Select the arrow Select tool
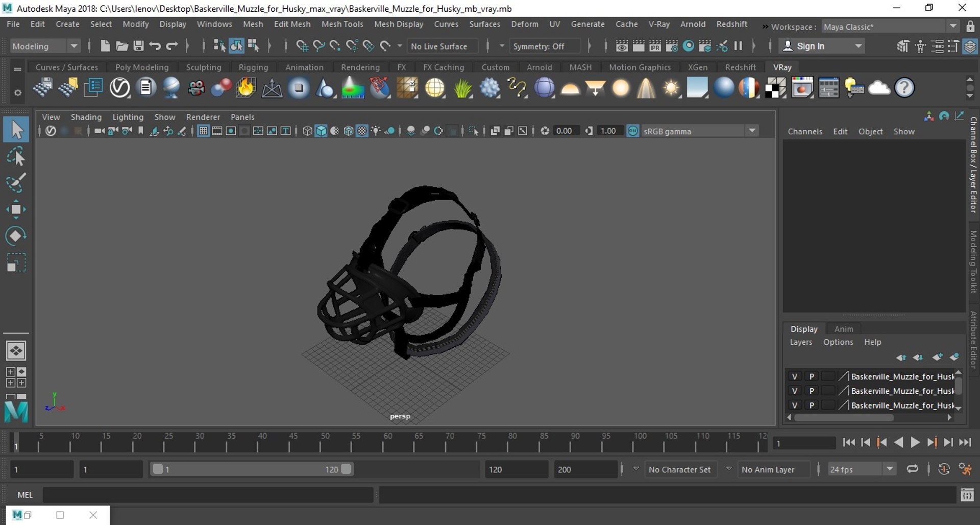The height and width of the screenshot is (525, 980). [x=17, y=130]
